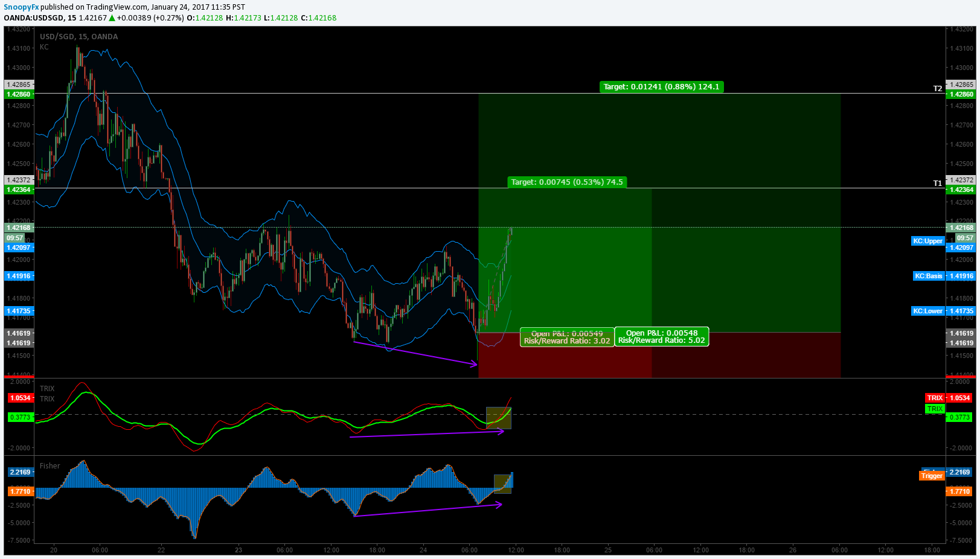
Task: Click date 25 on the time axis
Action: pyautogui.click(x=608, y=550)
